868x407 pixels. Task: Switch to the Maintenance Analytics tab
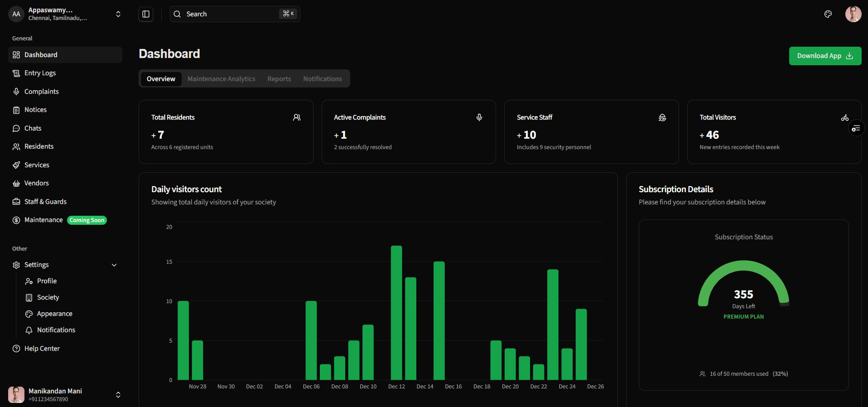[x=221, y=79]
